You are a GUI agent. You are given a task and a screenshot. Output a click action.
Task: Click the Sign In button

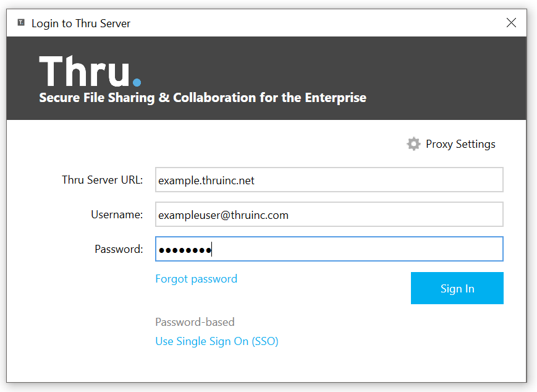457,288
